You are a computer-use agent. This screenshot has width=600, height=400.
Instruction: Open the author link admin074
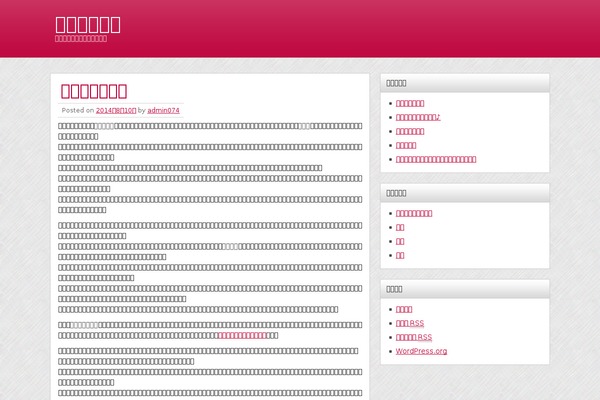coord(163,110)
